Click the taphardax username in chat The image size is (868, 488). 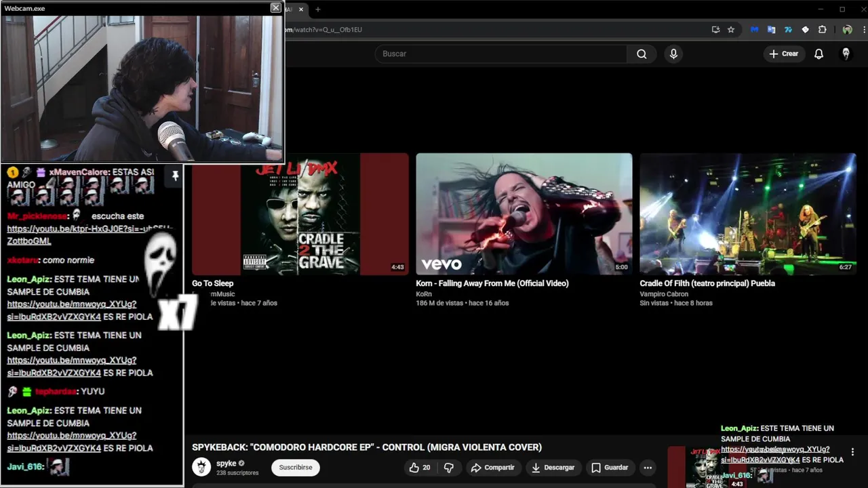click(x=56, y=392)
